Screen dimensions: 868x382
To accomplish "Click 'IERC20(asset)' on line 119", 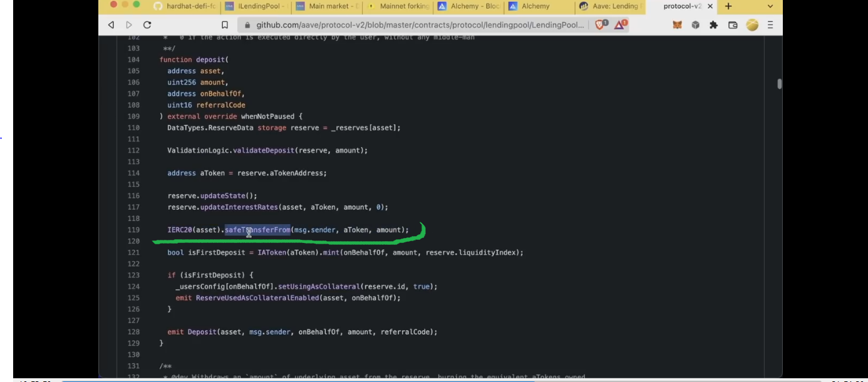I will pyautogui.click(x=194, y=230).
